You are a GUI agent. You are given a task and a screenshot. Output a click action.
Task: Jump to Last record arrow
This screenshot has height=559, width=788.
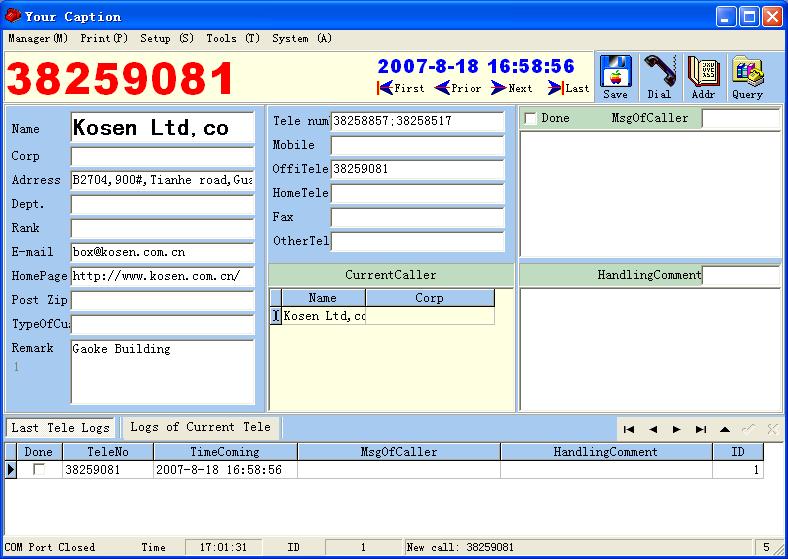point(568,88)
